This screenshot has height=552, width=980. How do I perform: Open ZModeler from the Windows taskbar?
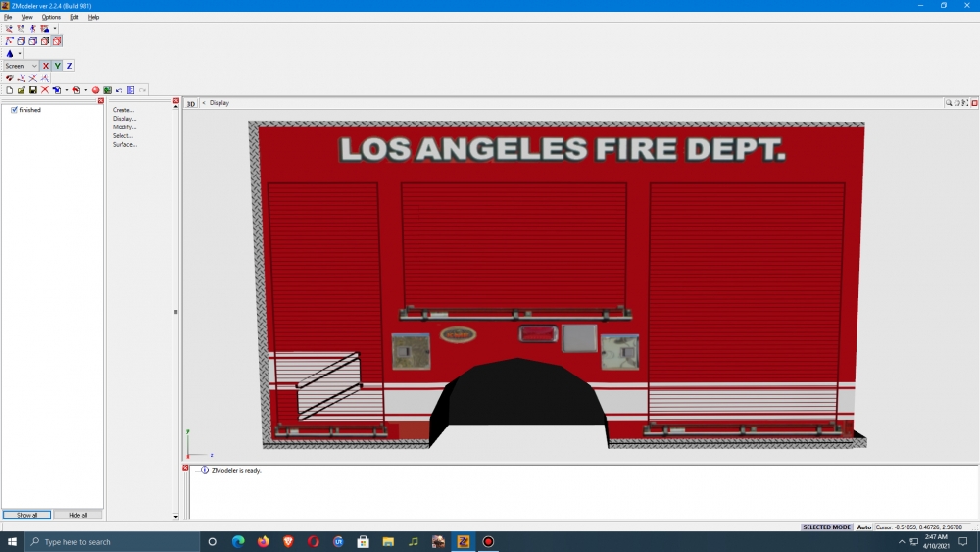coord(464,541)
